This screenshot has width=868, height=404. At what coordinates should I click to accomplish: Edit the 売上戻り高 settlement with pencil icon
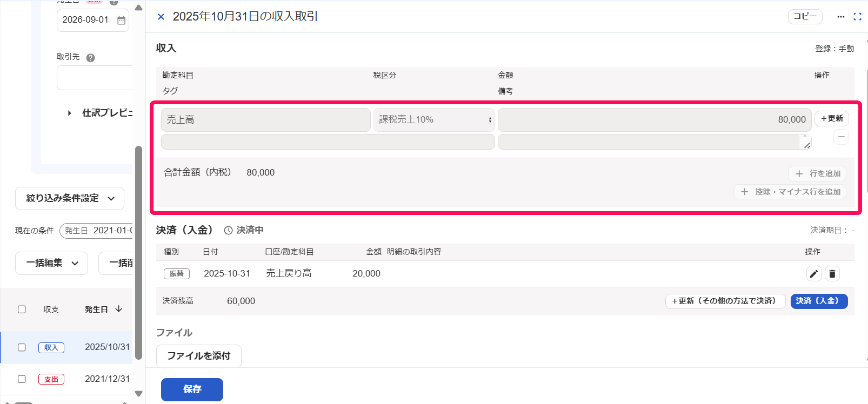click(814, 274)
